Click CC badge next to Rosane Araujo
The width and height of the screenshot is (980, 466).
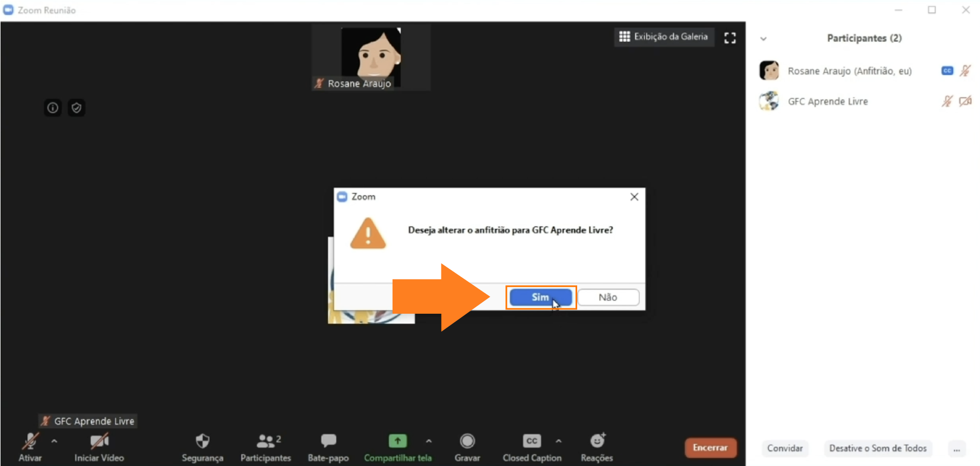947,71
